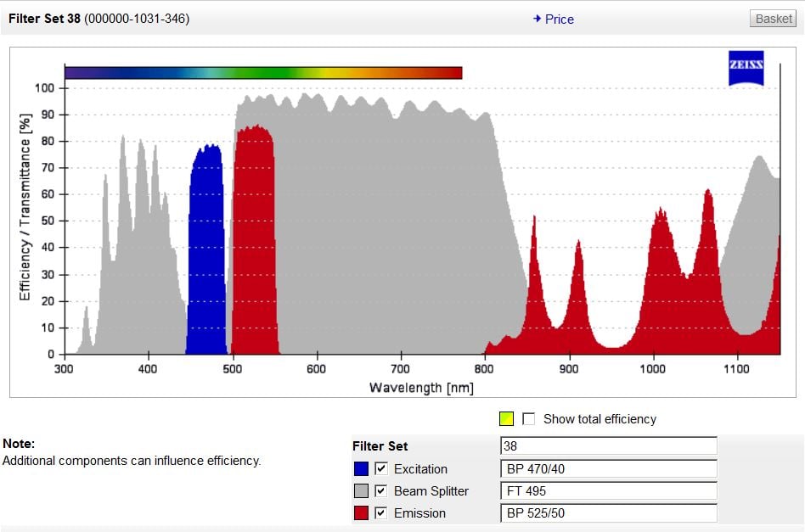Open the Price link
This screenshot has height=532, width=805.
tap(559, 19)
